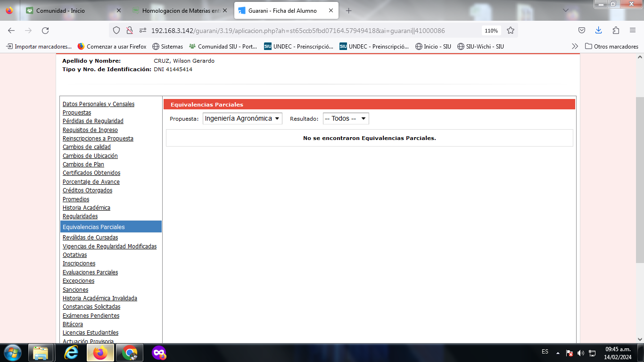Click the network tray icon
This screenshot has height=362, width=644.
click(592, 353)
